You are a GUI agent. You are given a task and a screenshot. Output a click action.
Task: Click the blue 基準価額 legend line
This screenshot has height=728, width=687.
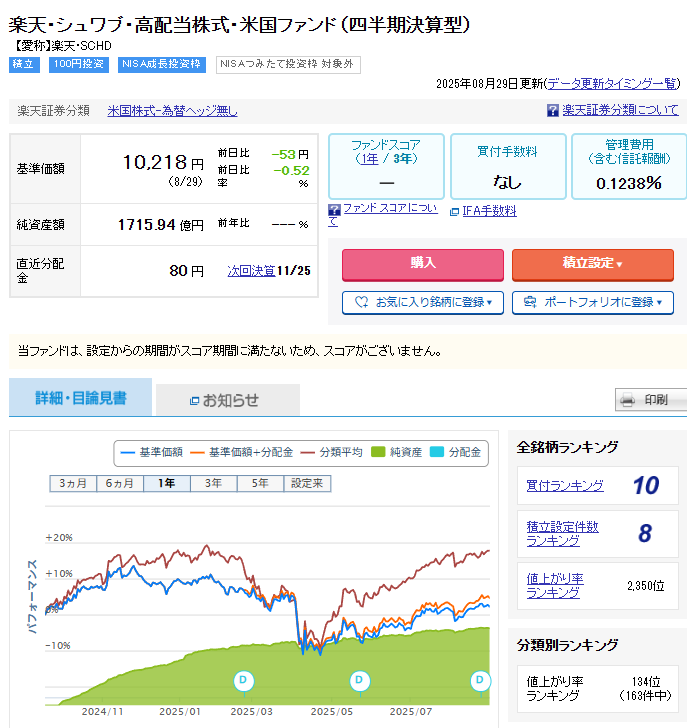(128, 452)
